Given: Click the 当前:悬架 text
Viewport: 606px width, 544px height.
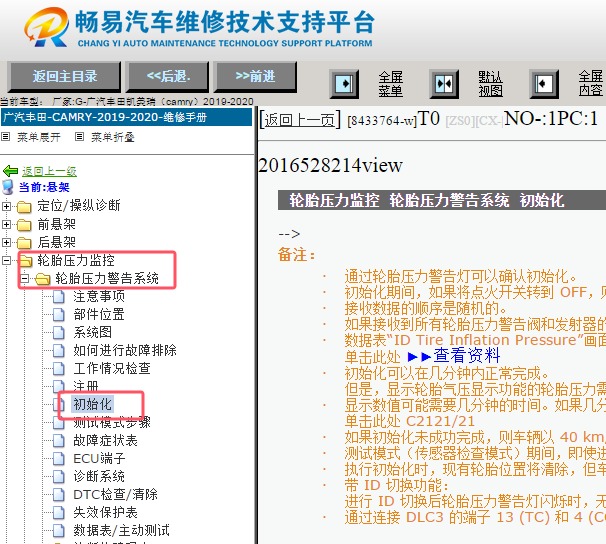Looking at the screenshot, I should coord(44,187).
